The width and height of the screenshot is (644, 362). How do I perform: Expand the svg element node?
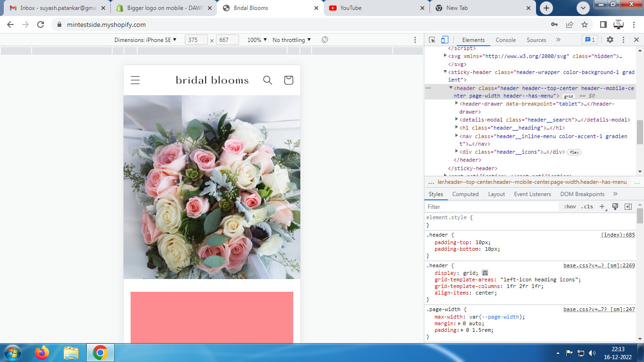point(446,56)
